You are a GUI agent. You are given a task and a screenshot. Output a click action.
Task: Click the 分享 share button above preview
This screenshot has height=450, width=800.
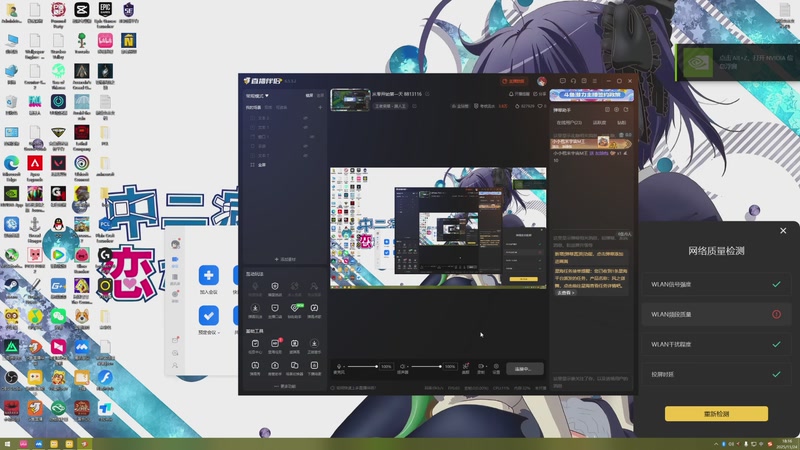[x=539, y=94]
